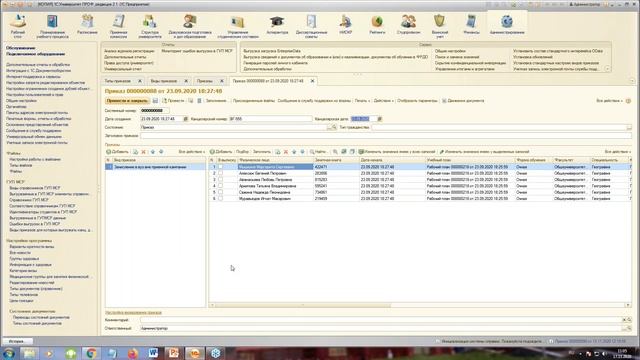Click magnifier search icon in students toolbar
This screenshot has height=360, width=640.
(x=335, y=152)
